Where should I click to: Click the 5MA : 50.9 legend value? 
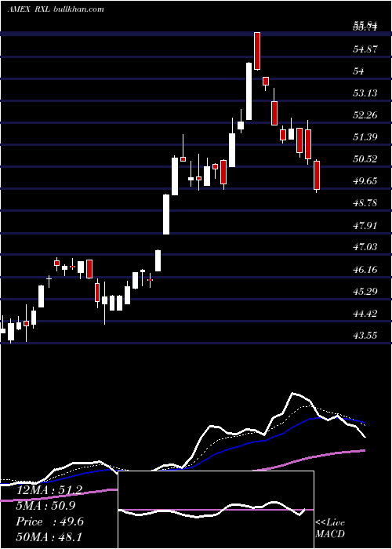(45, 506)
